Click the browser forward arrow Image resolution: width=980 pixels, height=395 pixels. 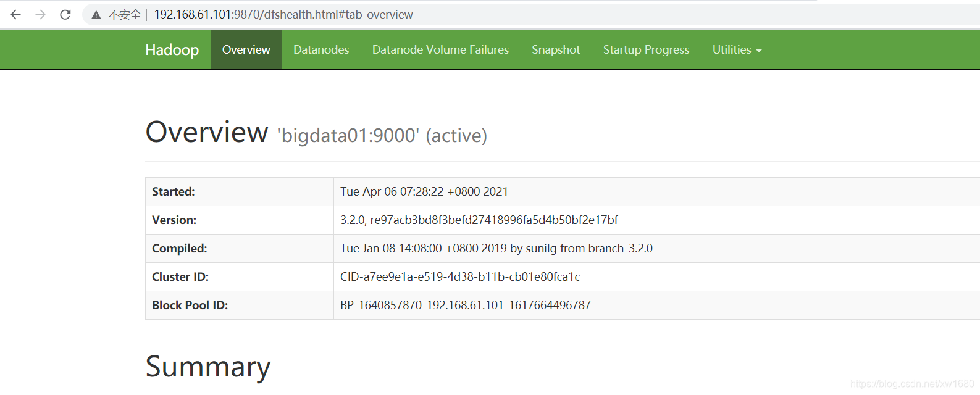tap(41, 14)
